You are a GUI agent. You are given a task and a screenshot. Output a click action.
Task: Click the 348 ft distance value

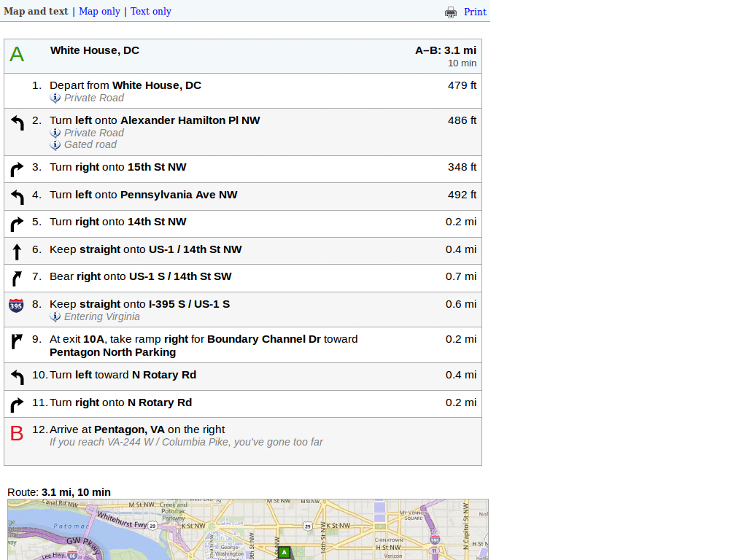tap(462, 167)
